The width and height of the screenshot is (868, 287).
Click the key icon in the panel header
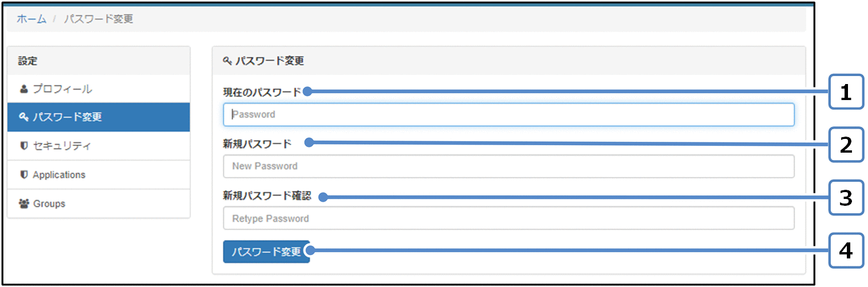click(x=228, y=61)
